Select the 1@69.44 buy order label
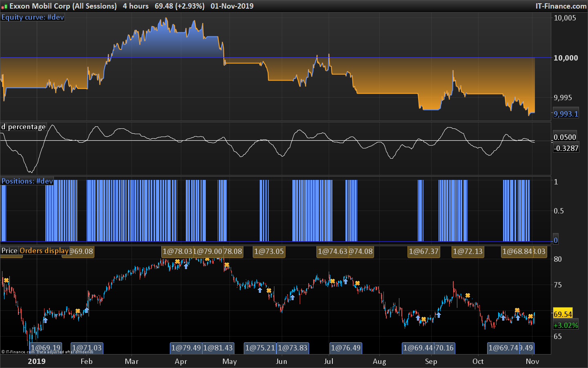This screenshot has width=588, height=368. [418, 348]
